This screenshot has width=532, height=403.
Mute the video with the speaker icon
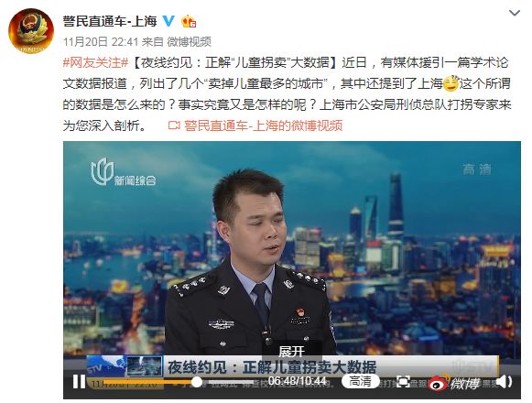(x=504, y=382)
